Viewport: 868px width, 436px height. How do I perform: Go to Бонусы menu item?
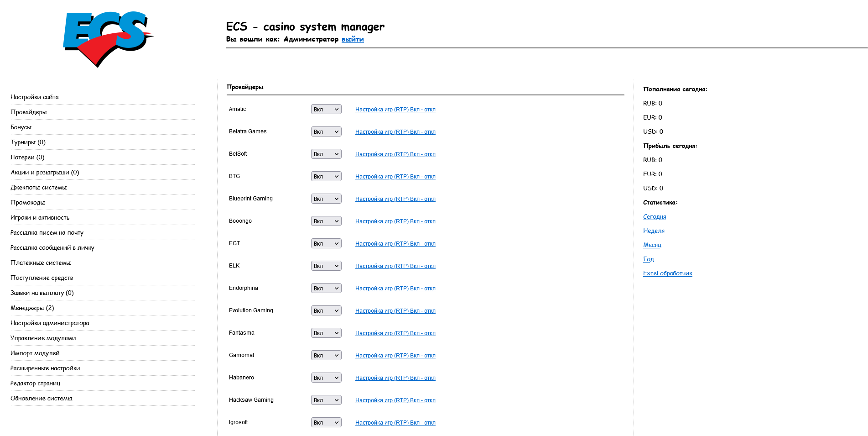tap(21, 127)
